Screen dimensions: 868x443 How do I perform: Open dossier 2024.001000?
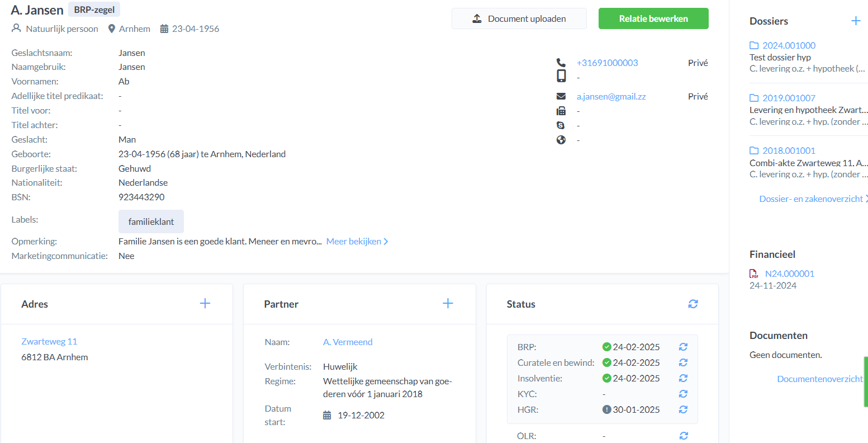789,45
